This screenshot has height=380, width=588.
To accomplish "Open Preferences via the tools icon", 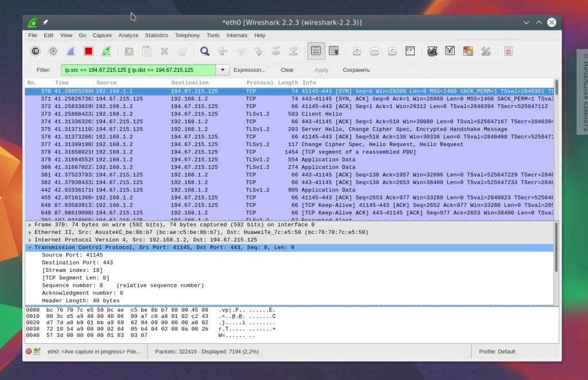I will coord(486,51).
